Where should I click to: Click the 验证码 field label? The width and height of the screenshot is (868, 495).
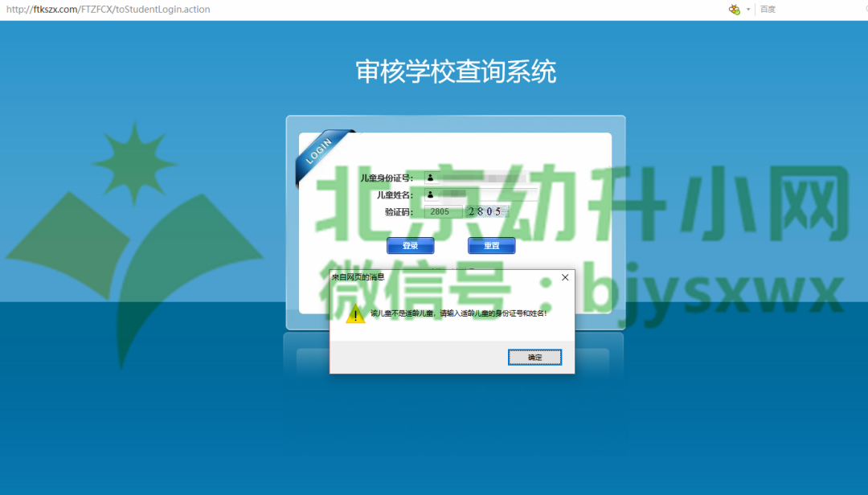[x=398, y=212]
